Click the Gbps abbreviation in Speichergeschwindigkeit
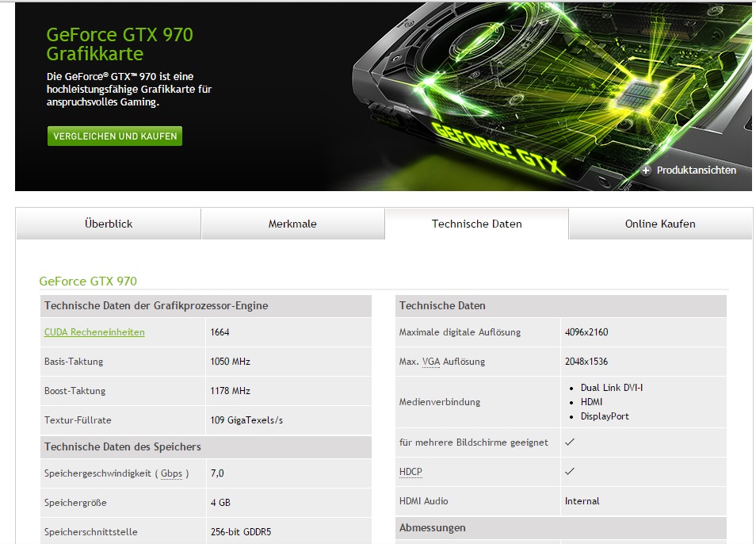This screenshot has height=544, width=756. point(172,473)
